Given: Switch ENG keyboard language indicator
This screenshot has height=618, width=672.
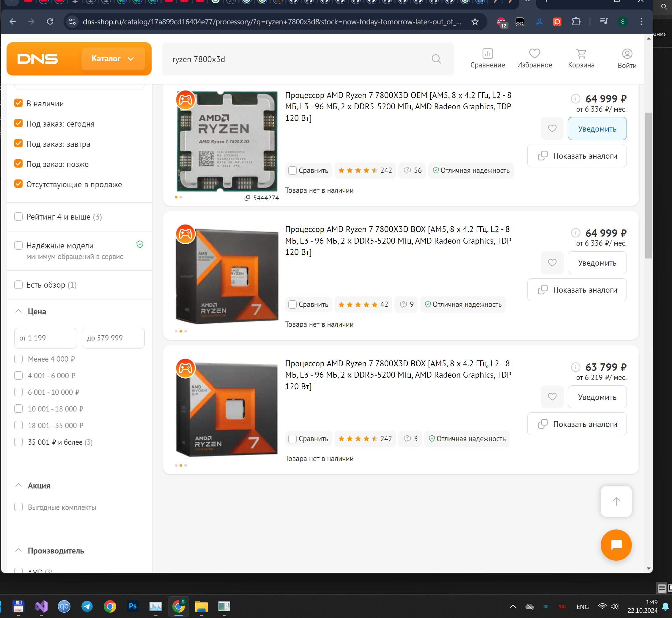Looking at the screenshot, I should 582,606.
